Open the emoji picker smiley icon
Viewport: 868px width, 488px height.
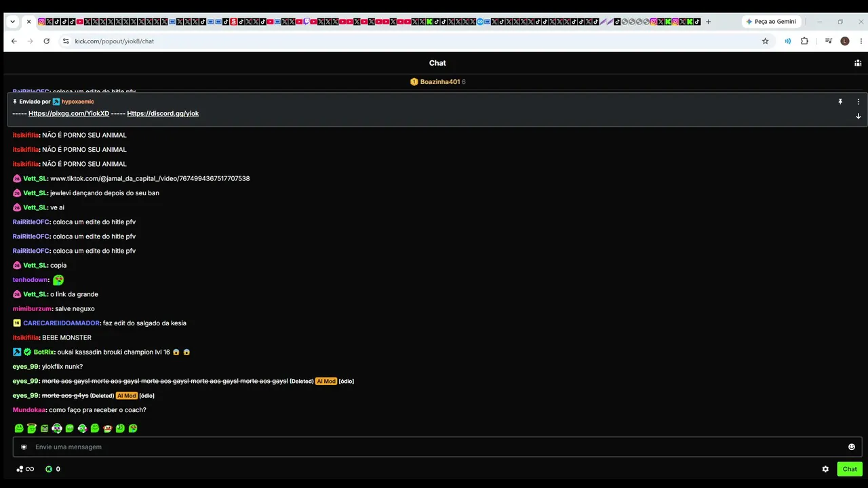coord(852,447)
